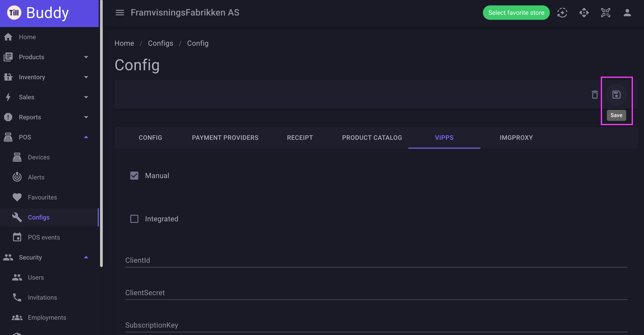Click the delete trash icon
The height and width of the screenshot is (335, 644).
tap(595, 95)
